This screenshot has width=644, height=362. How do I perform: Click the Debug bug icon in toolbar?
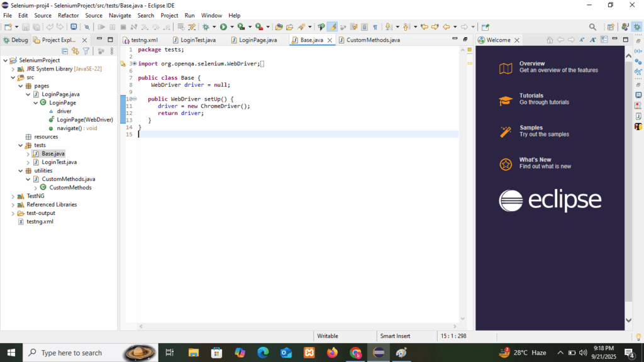[x=206, y=27]
